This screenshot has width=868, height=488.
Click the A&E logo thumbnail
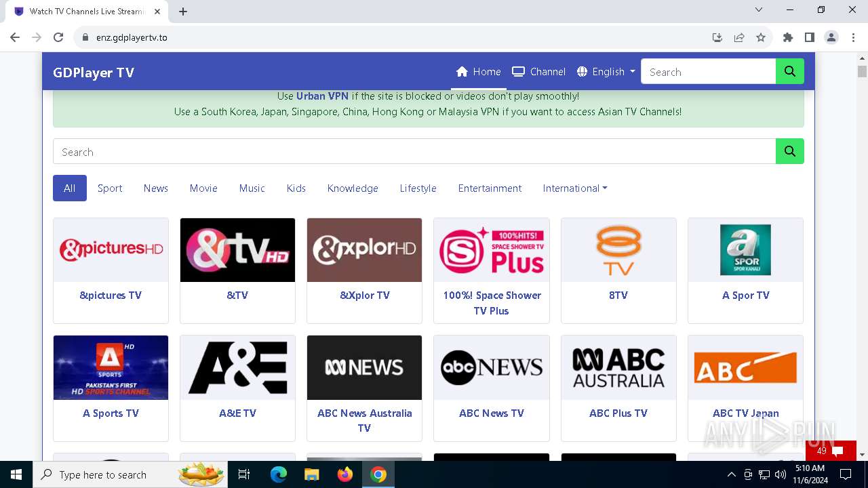(x=237, y=367)
